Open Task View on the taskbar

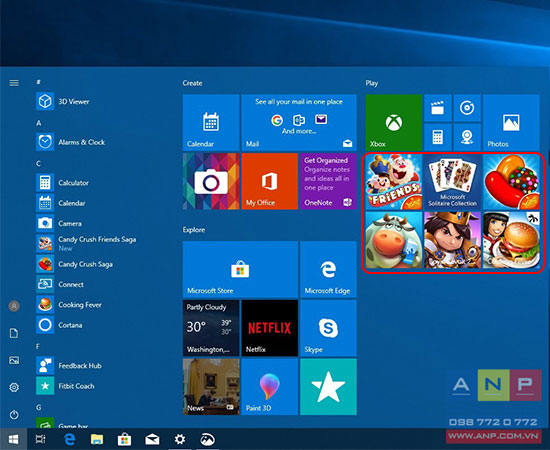[41, 439]
